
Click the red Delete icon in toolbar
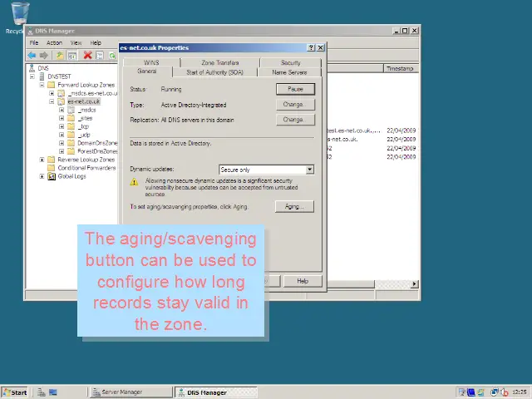point(87,55)
